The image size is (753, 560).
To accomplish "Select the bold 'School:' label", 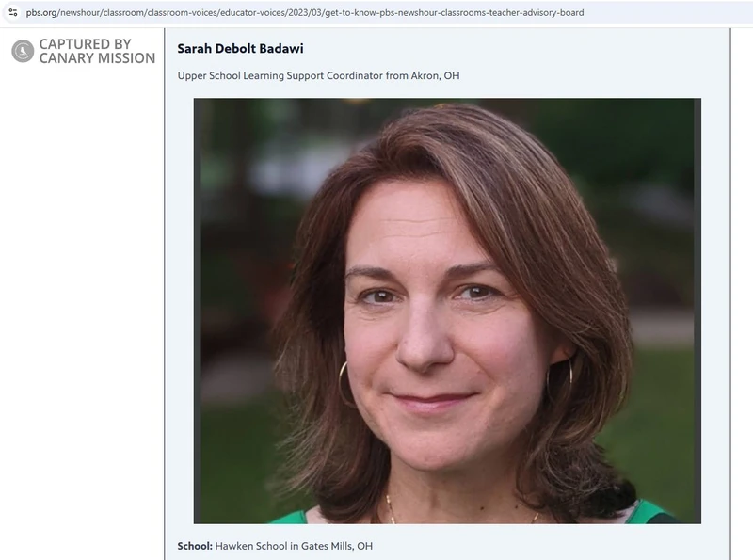I will [x=195, y=546].
